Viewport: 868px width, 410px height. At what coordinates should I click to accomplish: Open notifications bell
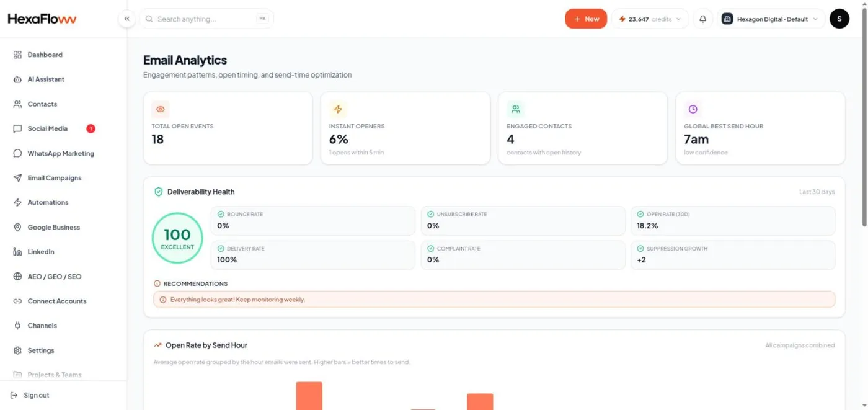click(x=702, y=19)
